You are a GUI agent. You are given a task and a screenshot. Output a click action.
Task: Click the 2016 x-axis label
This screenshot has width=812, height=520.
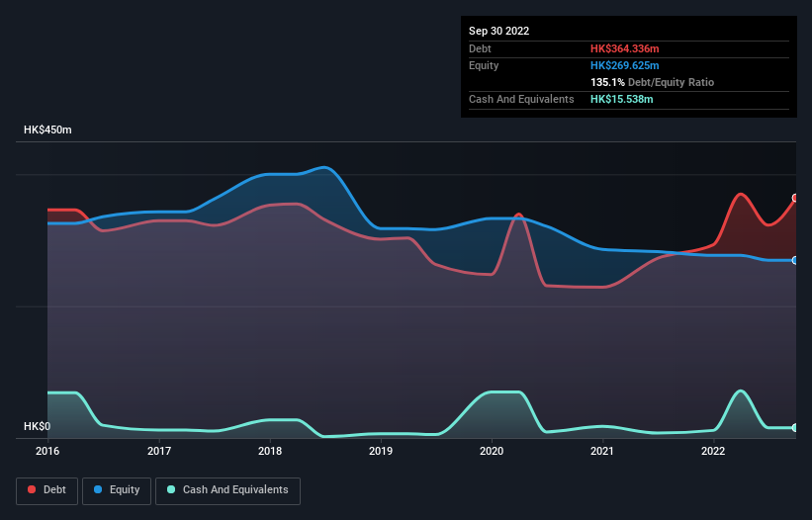coord(47,451)
